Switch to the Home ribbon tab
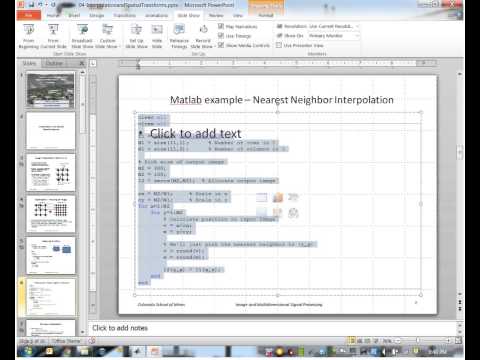This screenshot has width=480, height=360. pyautogui.click(x=53, y=15)
